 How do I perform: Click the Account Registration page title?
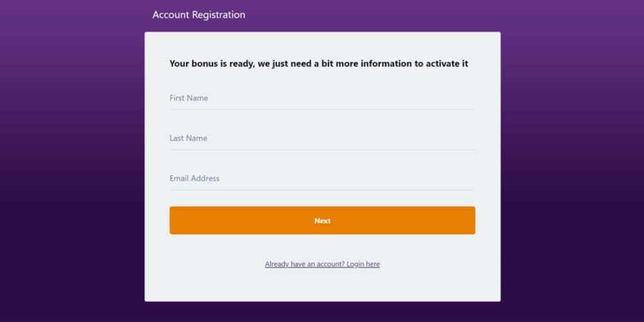198,15
